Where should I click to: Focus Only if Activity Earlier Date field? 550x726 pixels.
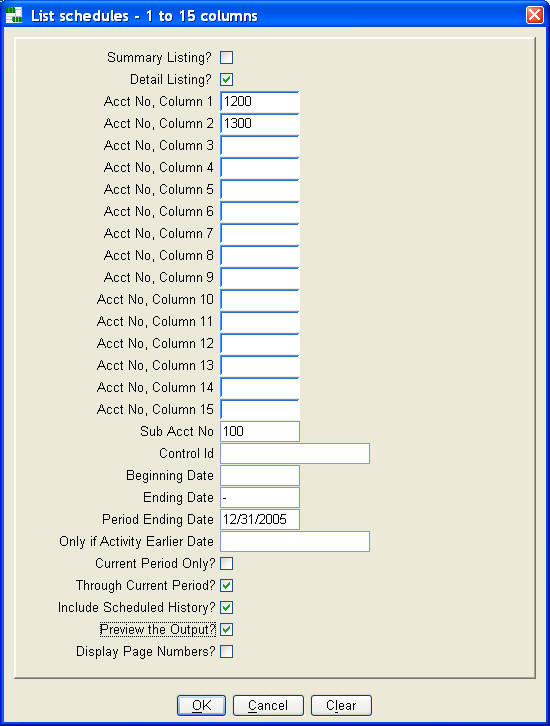tap(295, 541)
